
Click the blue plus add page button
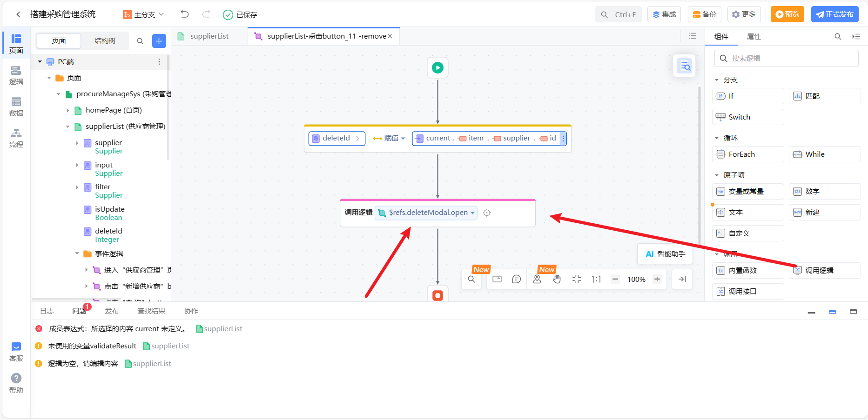(x=159, y=41)
